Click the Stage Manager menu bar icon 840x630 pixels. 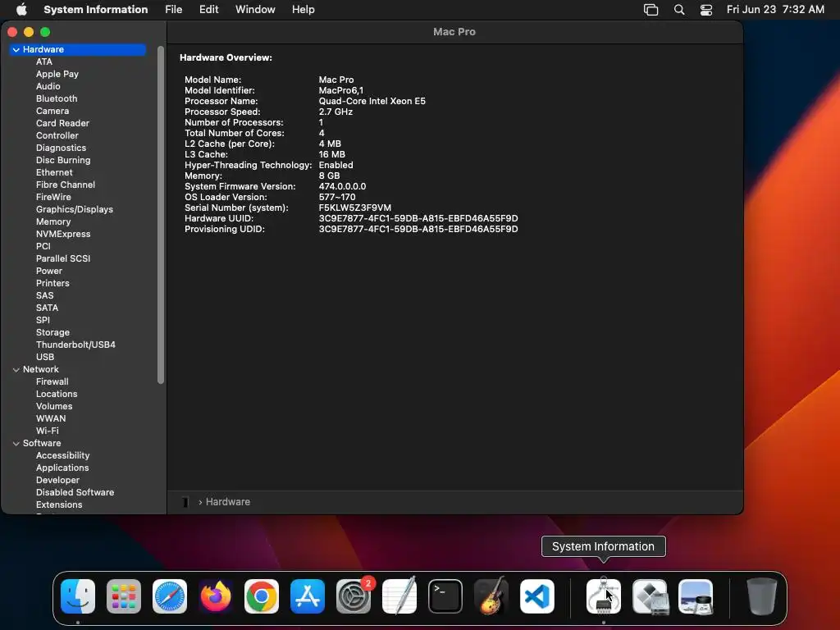651,10
